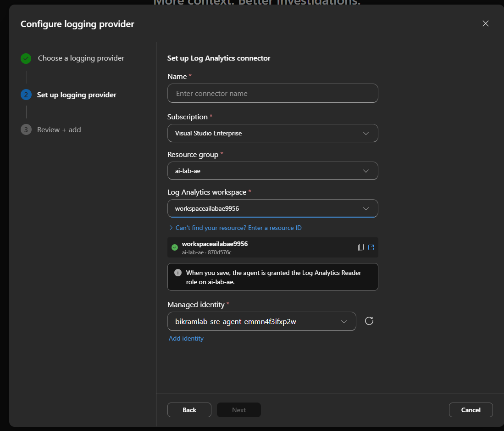The image size is (504, 431).
Task: Click the Log Analytics workspace label
Action: [x=207, y=192]
